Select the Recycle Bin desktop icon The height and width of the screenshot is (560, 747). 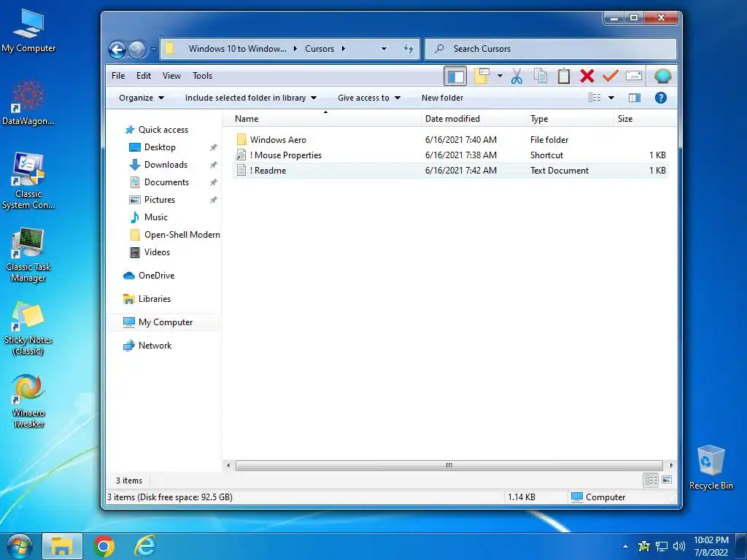tap(711, 467)
